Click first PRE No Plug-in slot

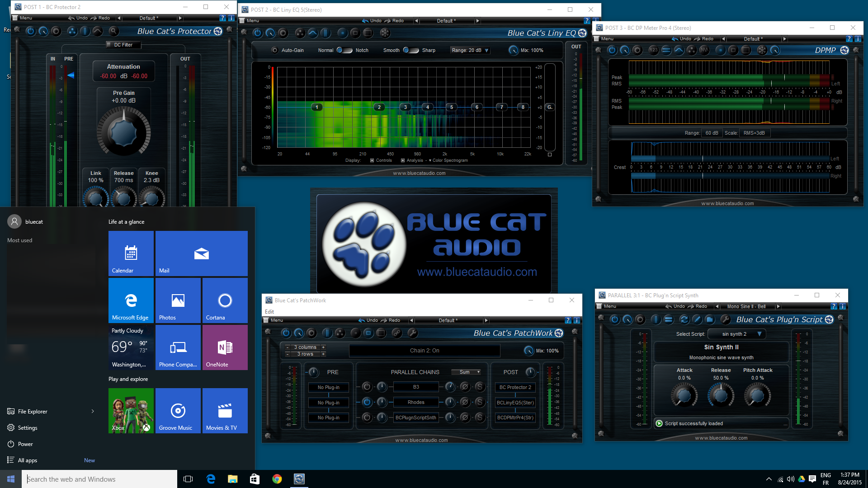click(329, 387)
